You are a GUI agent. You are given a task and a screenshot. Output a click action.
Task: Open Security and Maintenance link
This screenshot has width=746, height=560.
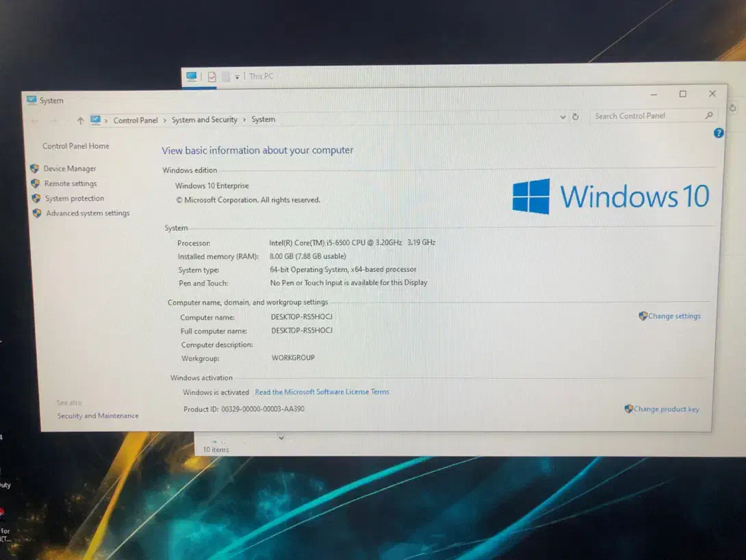click(x=98, y=416)
